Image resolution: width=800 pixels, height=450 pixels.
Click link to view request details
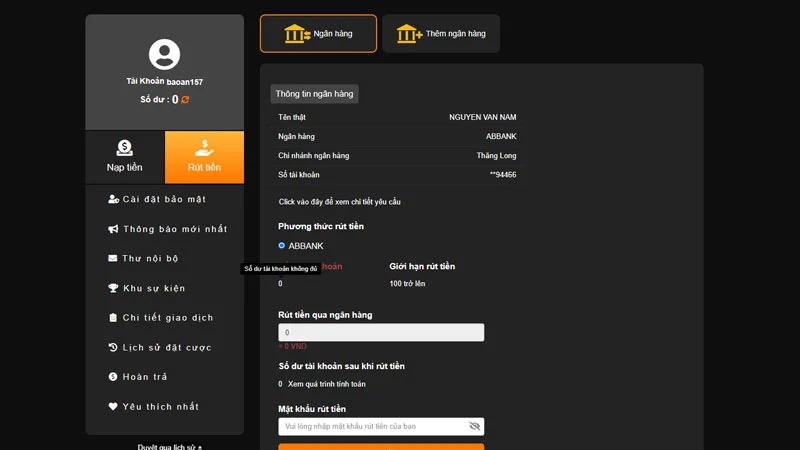pos(340,202)
